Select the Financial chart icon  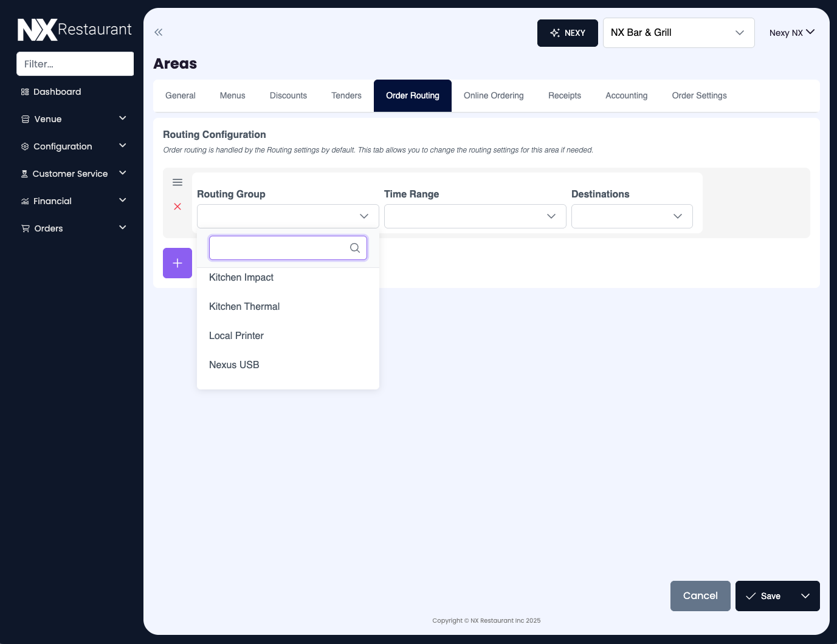point(24,201)
